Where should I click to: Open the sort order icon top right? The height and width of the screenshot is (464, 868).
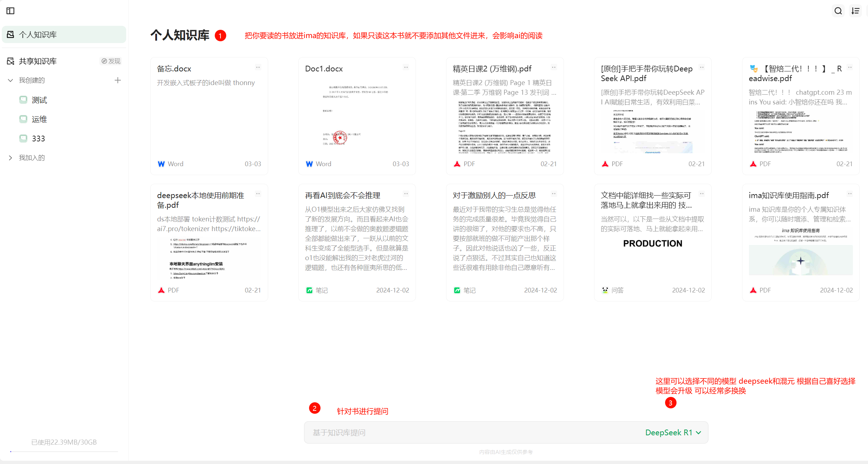(x=856, y=11)
